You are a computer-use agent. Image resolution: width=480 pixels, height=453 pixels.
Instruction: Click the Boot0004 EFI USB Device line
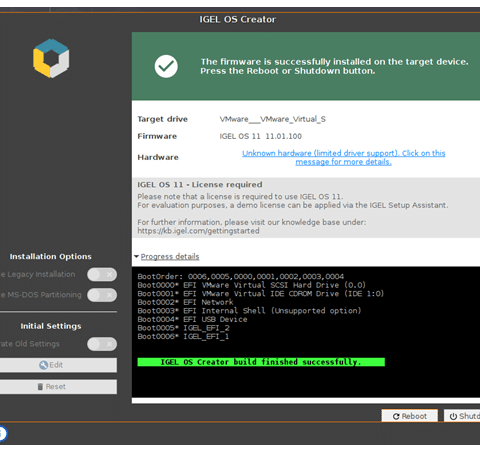[192, 319]
